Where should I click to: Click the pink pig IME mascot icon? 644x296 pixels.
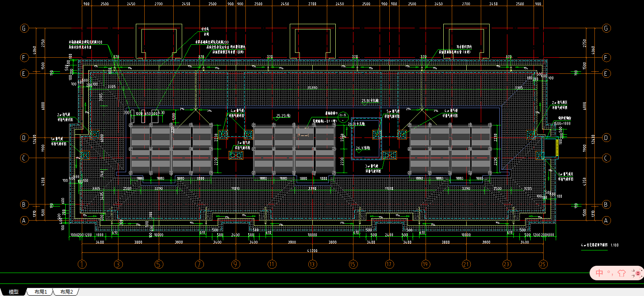[637, 273]
